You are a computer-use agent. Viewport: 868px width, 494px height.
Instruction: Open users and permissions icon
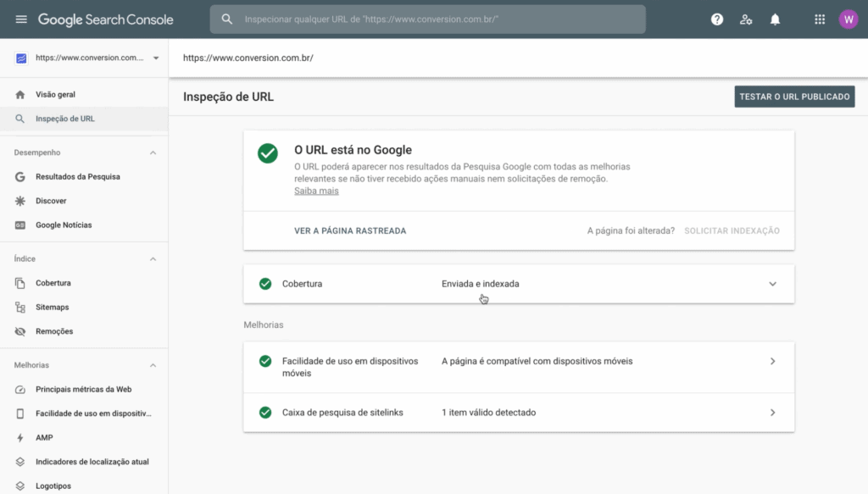746,19
